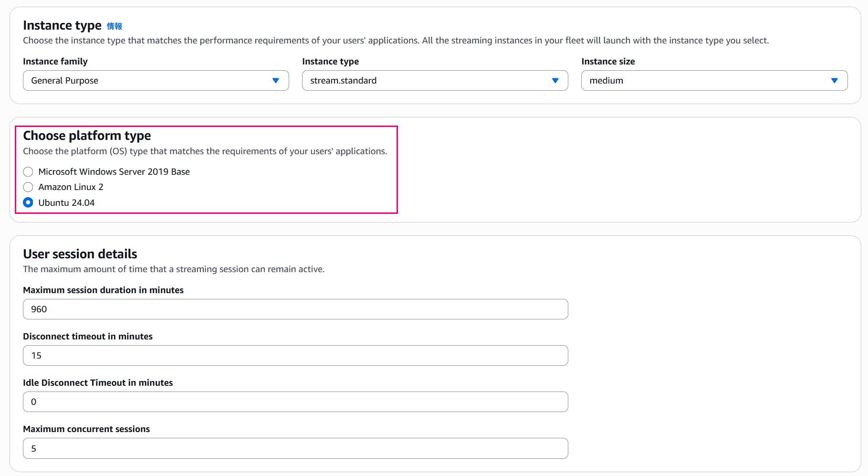Click the idle disconnect timeout field showing 0
The width and height of the screenshot is (868, 476).
295,402
